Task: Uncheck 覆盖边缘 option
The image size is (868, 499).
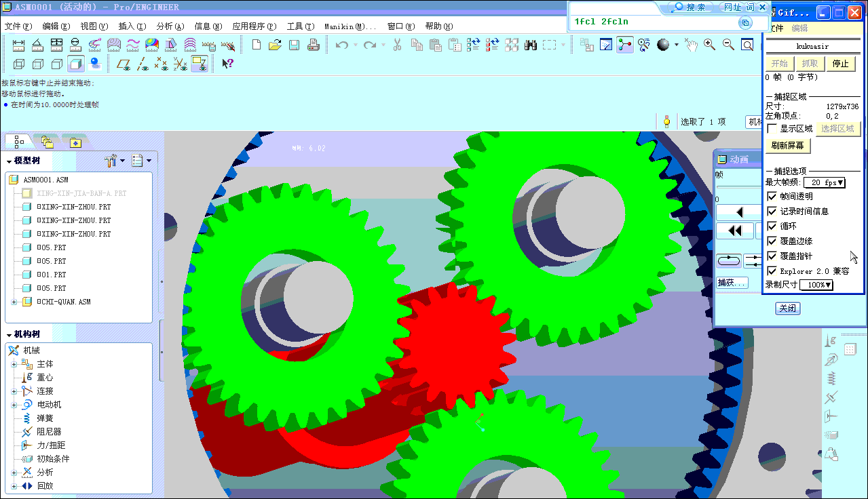Action: point(772,241)
